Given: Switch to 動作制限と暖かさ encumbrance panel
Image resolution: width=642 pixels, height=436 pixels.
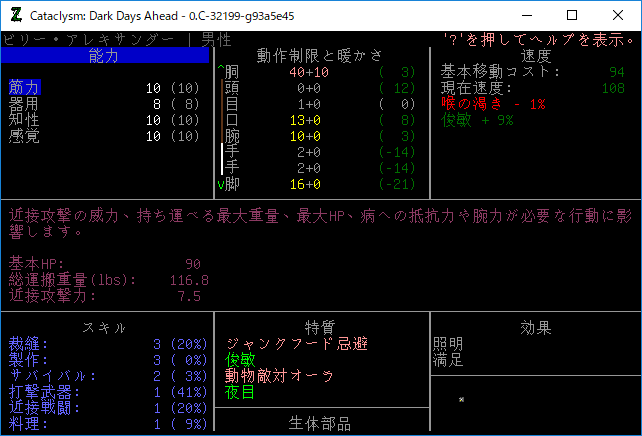Looking at the screenshot, I should [x=320, y=56].
